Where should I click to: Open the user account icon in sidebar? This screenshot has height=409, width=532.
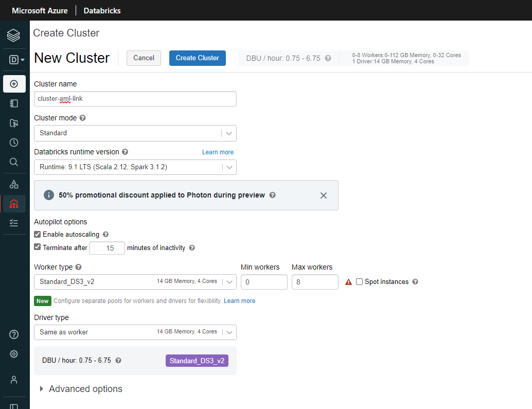(x=14, y=380)
